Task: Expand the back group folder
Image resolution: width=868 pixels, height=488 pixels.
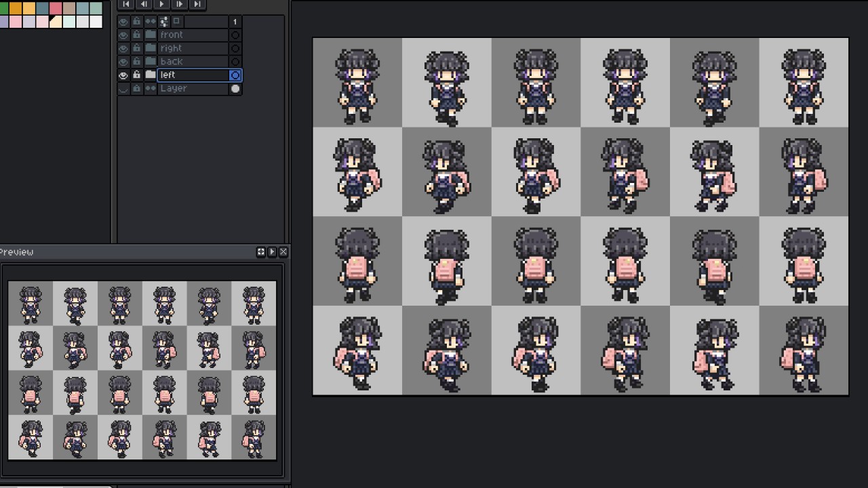Action: pyautogui.click(x=150, y=62)
